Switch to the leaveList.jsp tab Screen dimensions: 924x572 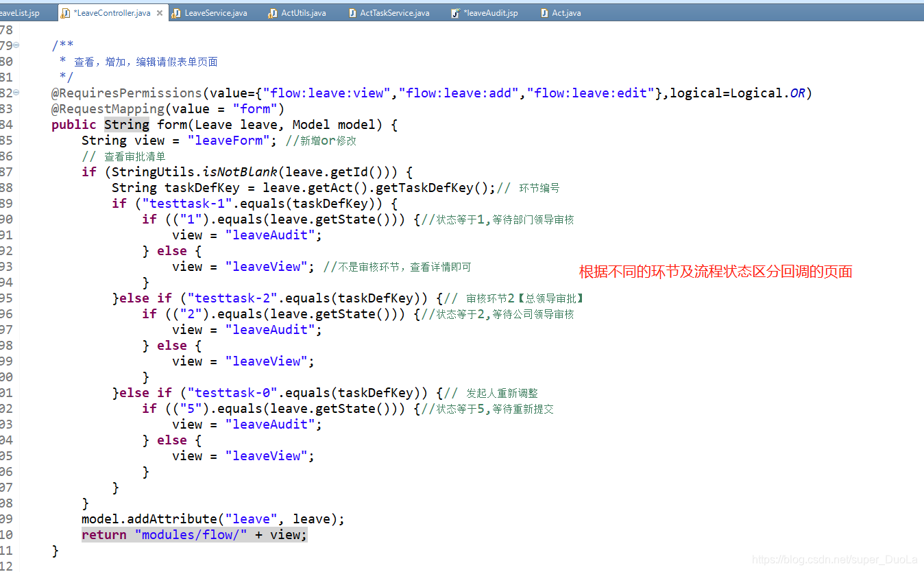click(19, 13)
